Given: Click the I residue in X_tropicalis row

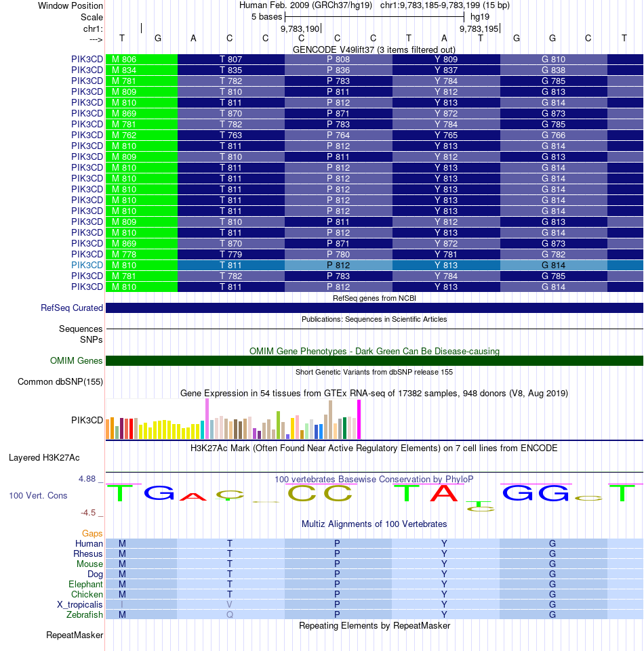Looking at the screenshot, I should [x=122, y=604].
